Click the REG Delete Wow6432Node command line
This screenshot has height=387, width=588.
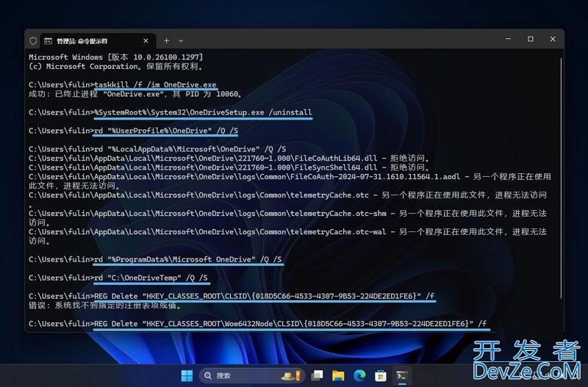pyautogui.click(x=257, y=324)
